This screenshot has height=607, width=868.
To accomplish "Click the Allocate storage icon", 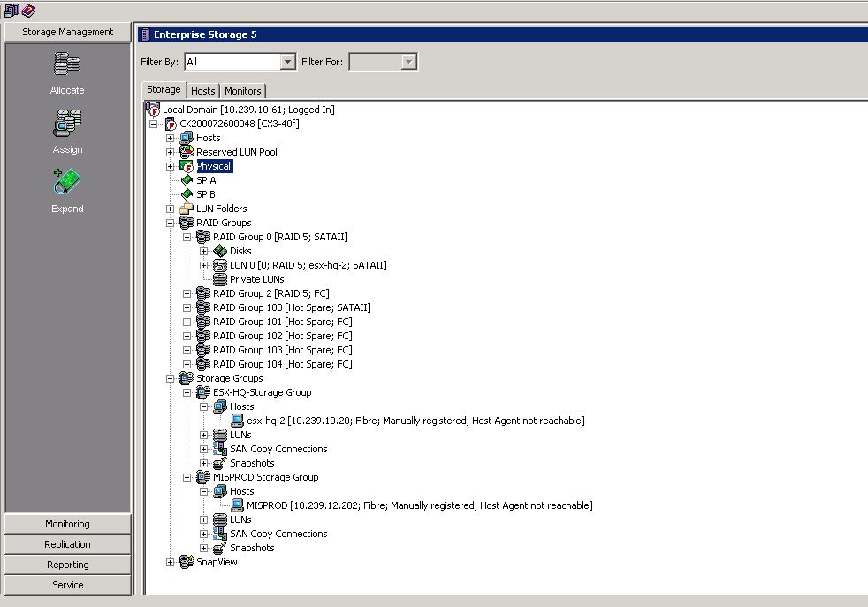I will pos(67,64).
